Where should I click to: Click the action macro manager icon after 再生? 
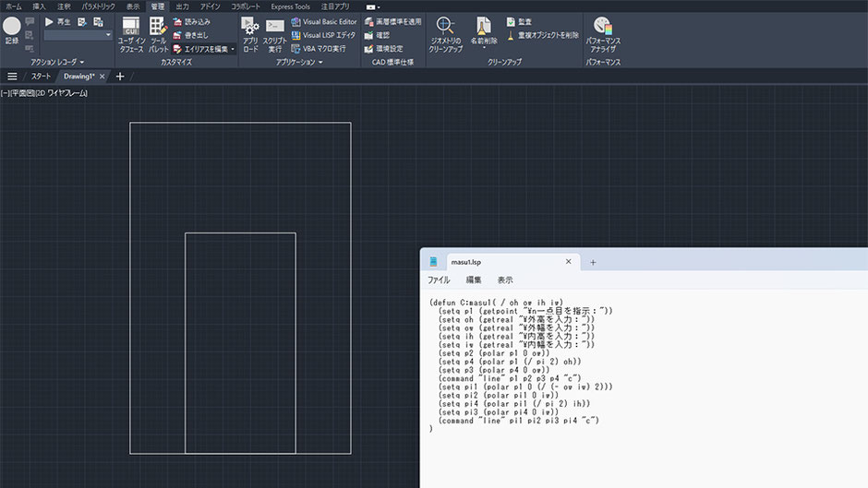pyautogui.click(x=99, y=21)
